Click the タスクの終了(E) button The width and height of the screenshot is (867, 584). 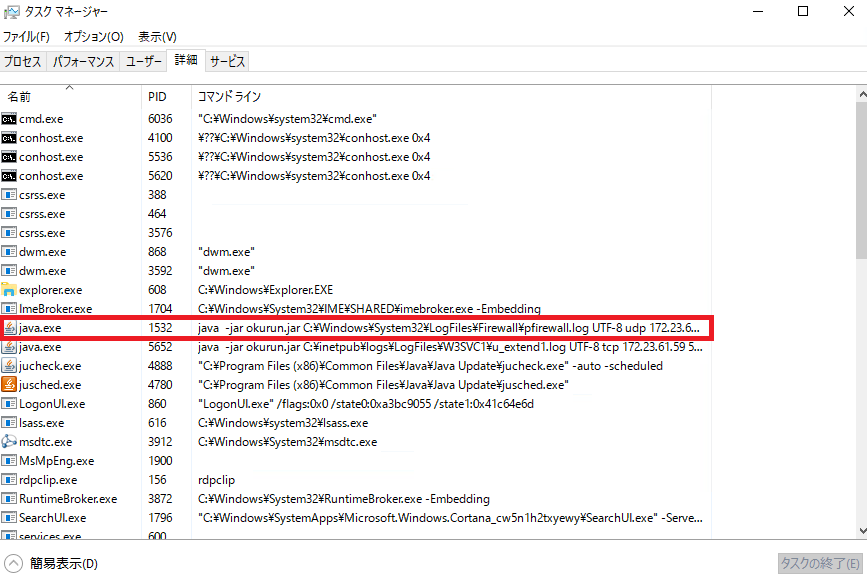coord(820,564)
